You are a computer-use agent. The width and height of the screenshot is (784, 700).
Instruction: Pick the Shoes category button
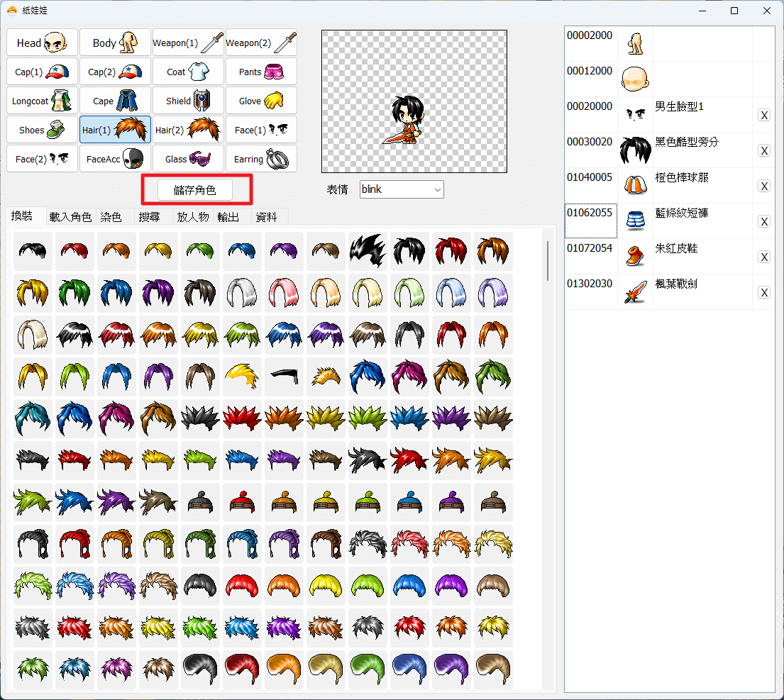42,129
